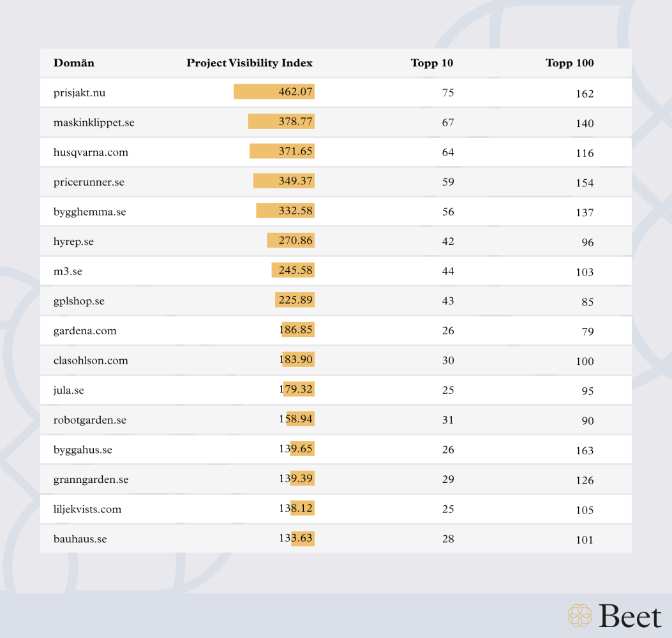Click the Topp 100 column header

coord(569,63)
